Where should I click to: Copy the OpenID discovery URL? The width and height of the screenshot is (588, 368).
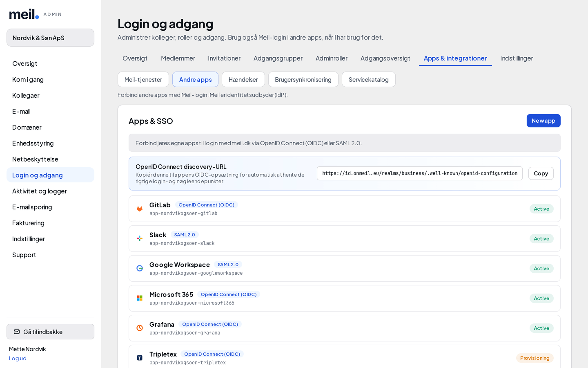click(x=541, y=173)
